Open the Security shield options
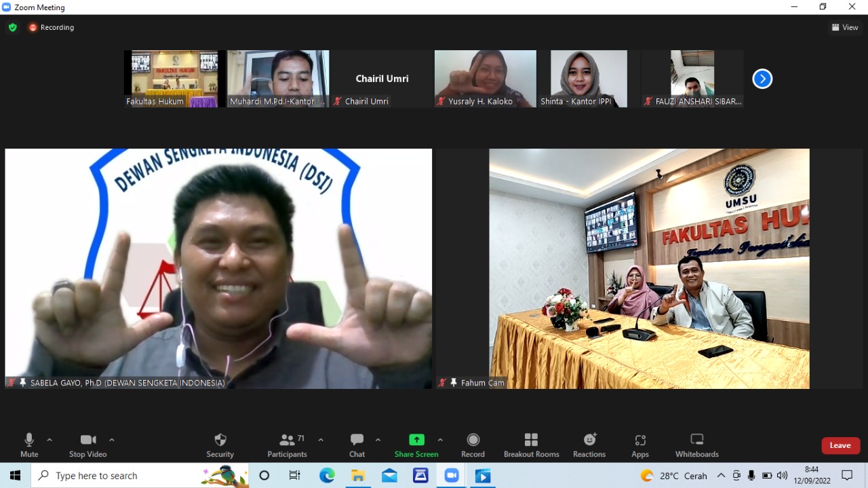Viewport: 868px width, 488px height. [220, 445]
